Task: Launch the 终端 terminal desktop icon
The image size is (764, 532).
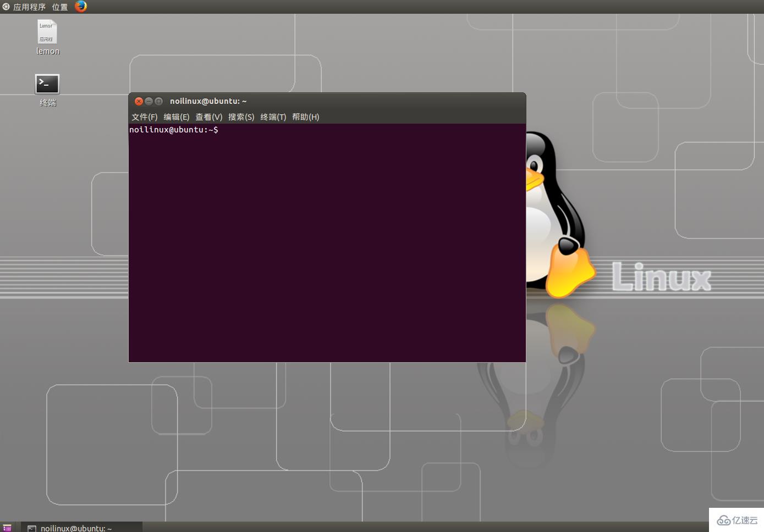Action: 47,91
